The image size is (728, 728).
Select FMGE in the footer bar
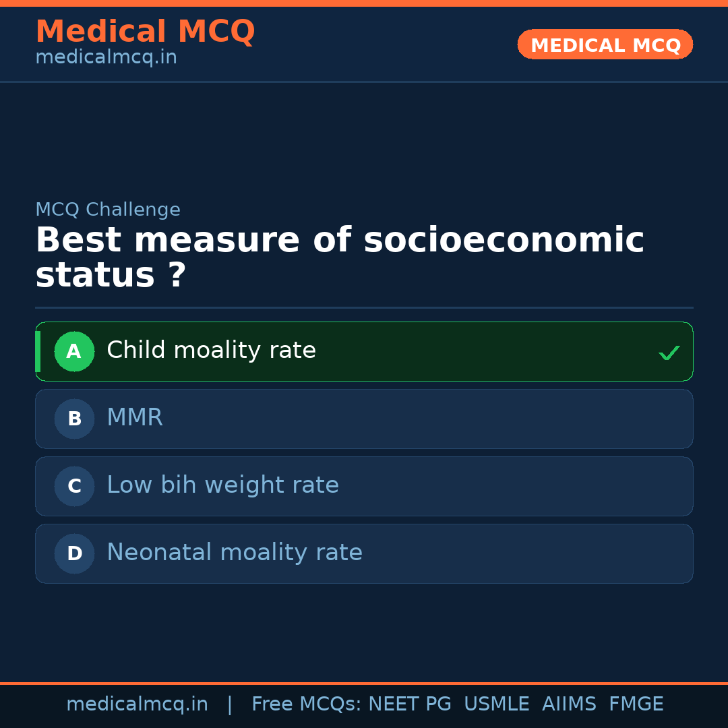(x=636, y=704)
